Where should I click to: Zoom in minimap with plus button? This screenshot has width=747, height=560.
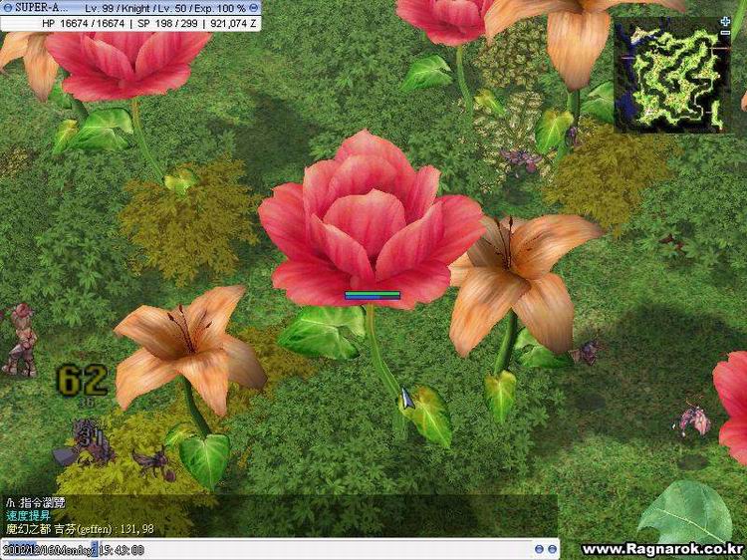click(725, 21)
